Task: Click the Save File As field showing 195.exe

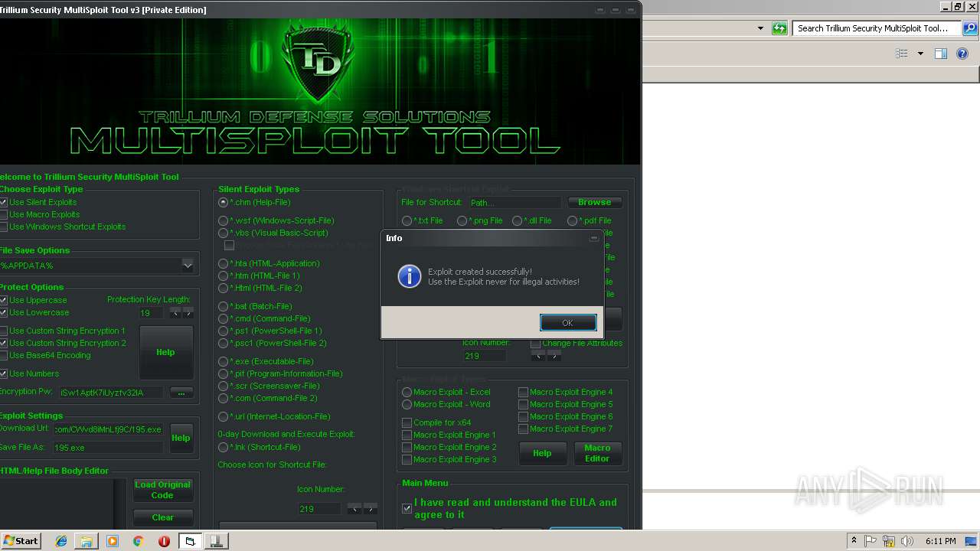Action: point(107,447)
